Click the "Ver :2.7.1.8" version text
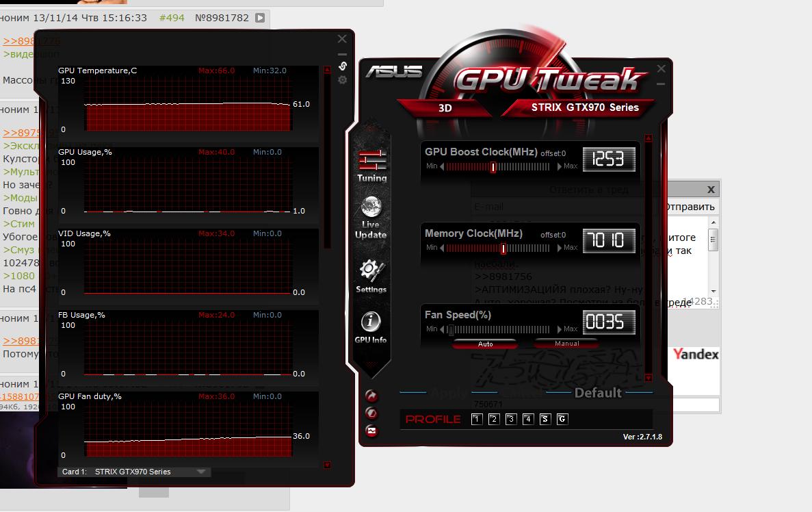This screenshot has width=812, height=512. click(x=642, y=437)
